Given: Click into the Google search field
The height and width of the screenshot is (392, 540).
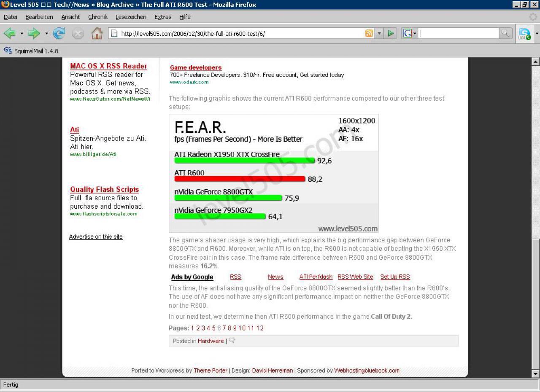Looking at the screenshot, I should (459, 33).
